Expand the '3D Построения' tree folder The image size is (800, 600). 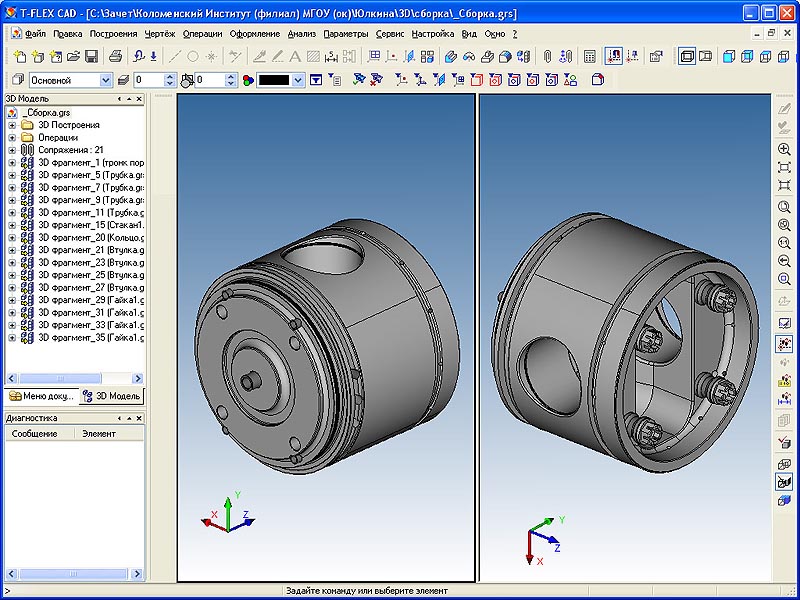pyautogui.click(x=12, y=125)
